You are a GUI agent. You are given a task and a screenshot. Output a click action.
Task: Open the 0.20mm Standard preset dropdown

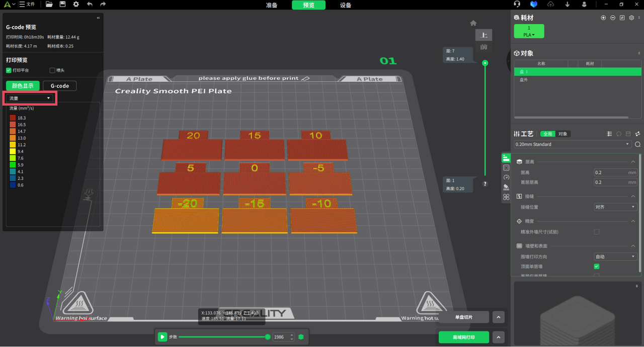573,144
